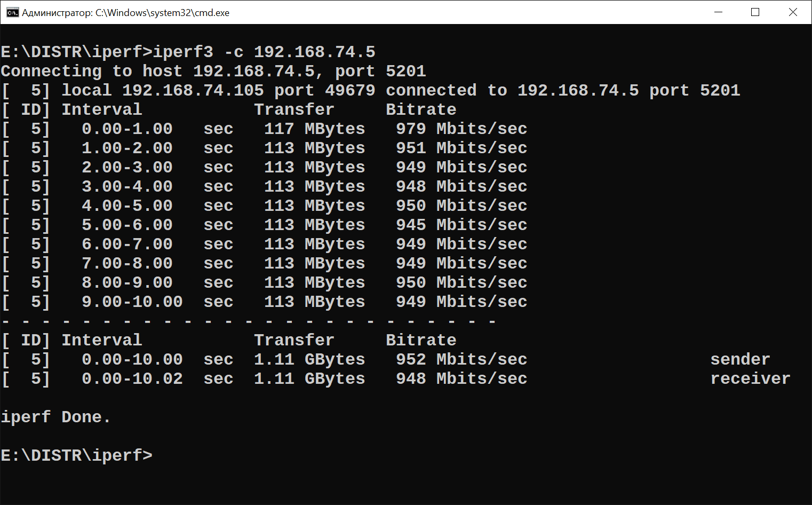
Task: Click the word 'receiver'
Action: click(x=750, y=378)
